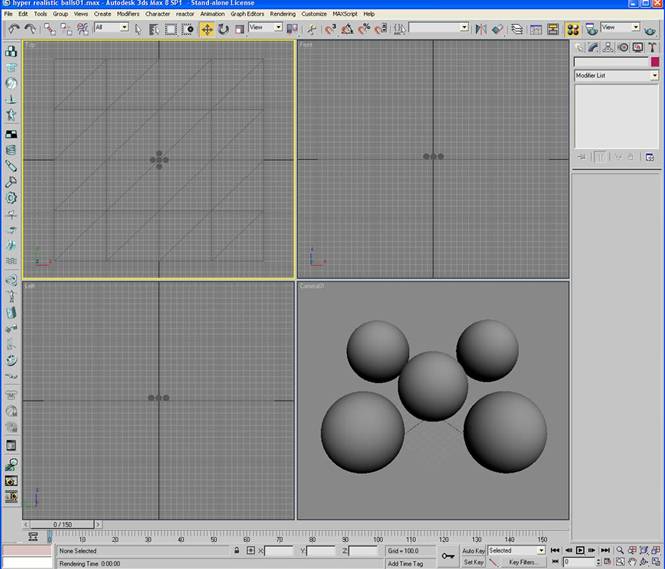Image resolution: width=665 pixels, height=569 pixels.
Task: Click the Key Filters button
Action: [x=523, y=562]
